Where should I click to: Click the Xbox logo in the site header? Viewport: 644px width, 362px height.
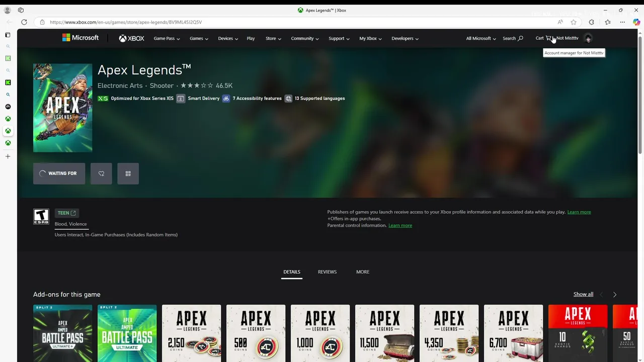point(131,38)
